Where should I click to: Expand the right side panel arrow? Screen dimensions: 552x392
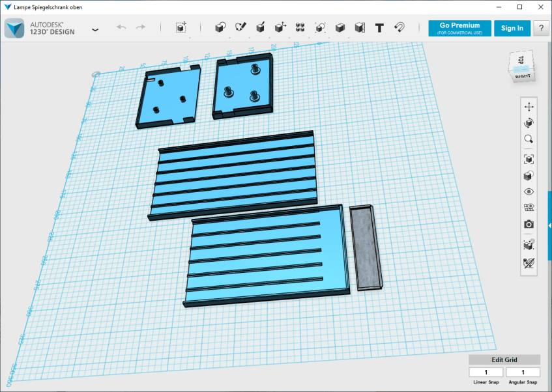click(x=549, y=225)
